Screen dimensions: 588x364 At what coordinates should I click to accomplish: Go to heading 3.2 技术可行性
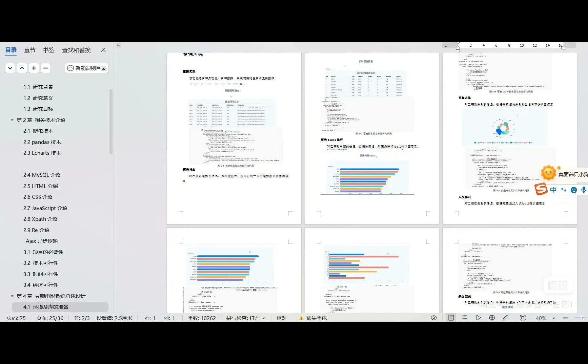[x=41, y=263]
